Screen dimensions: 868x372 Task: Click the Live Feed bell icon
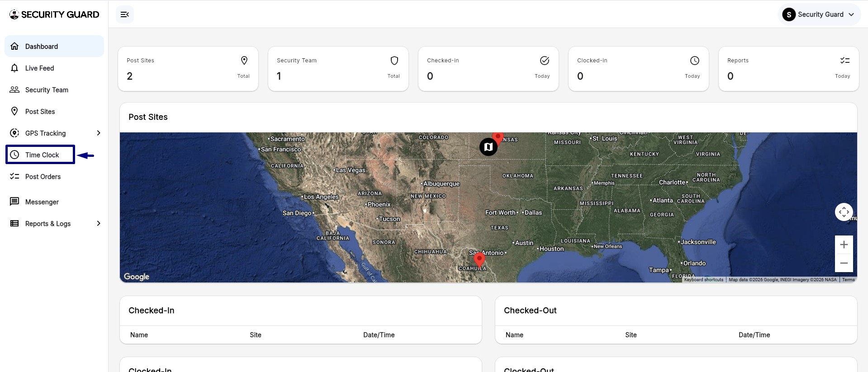pyautogui.click(x=14, y=68)
